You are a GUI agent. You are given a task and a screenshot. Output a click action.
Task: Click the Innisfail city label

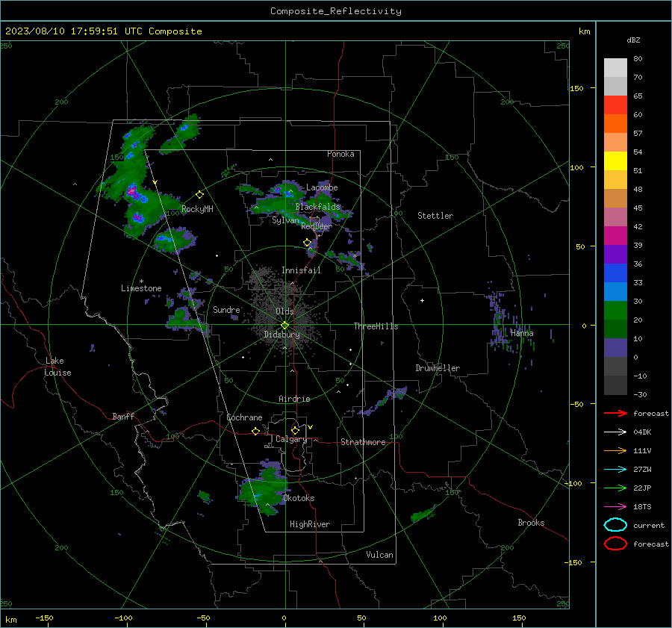(301, 270)
